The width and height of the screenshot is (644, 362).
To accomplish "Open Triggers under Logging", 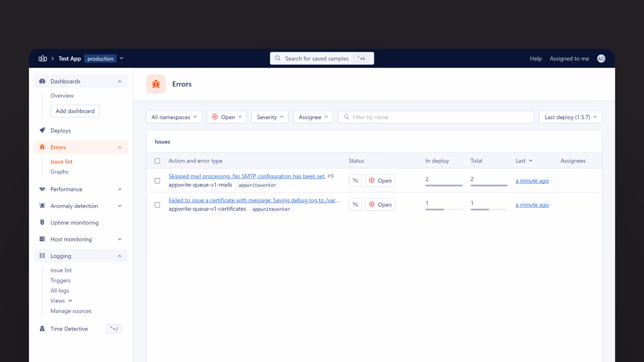I will [x=60, y=281].
